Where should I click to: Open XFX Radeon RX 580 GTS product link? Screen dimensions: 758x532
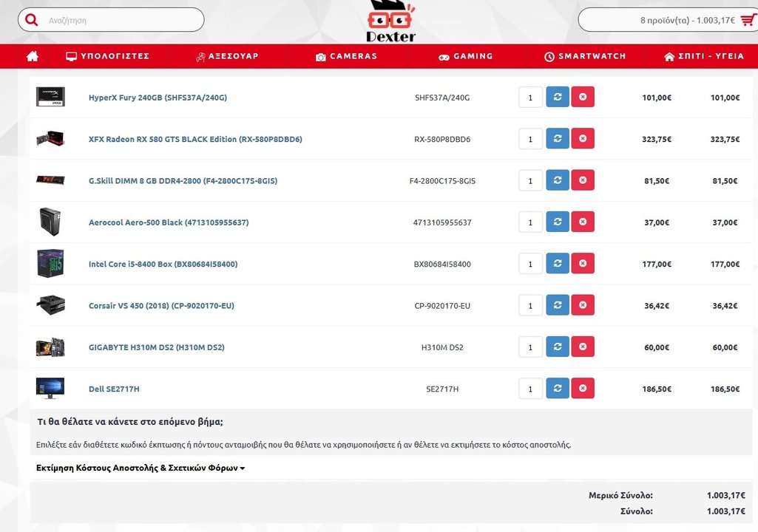point(195,139)
